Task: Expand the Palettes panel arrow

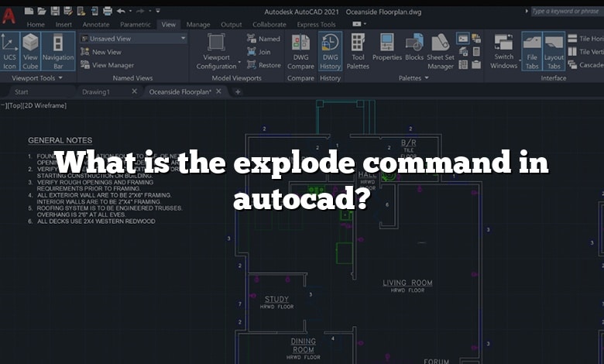Action: click(x=427, y=78)
